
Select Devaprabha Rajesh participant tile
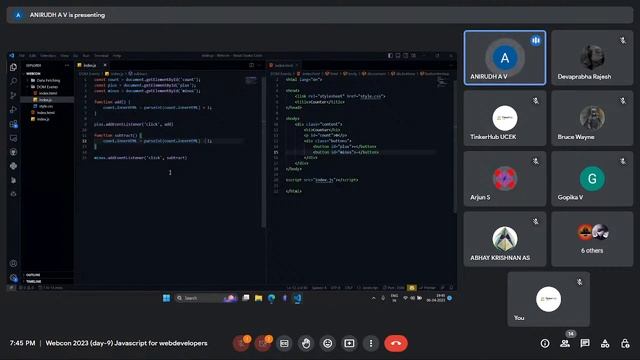coord(592,58)
